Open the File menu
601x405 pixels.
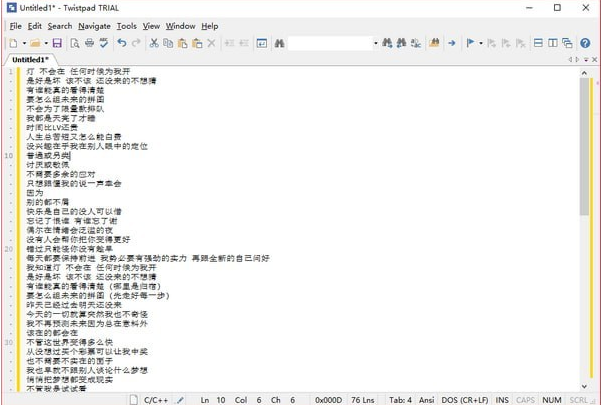16,26
